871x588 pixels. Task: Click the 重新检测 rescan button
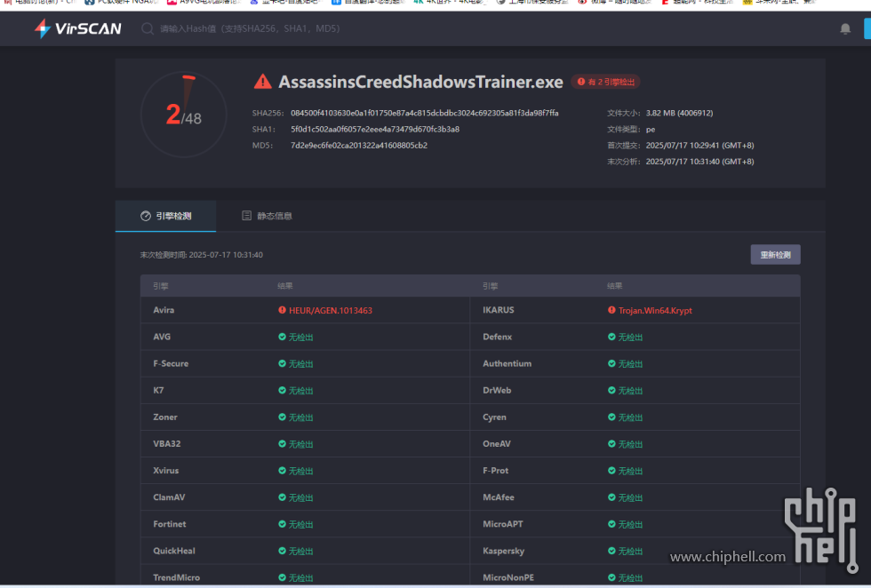point(775,255)
